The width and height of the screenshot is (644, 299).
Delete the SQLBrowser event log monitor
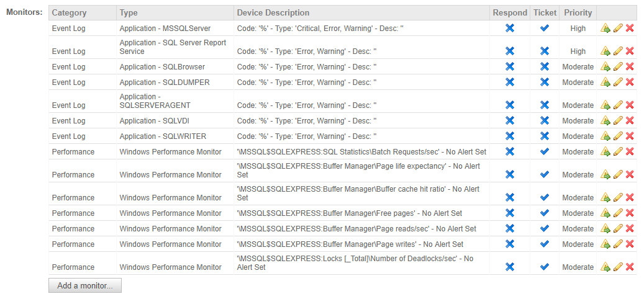pyautogui.click(x=630, y=67)
